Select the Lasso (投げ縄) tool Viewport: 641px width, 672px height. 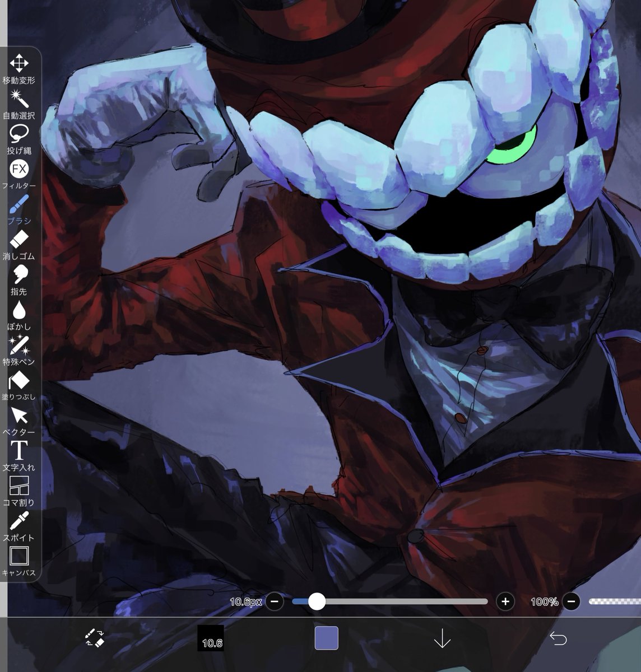tap(19, 140)
